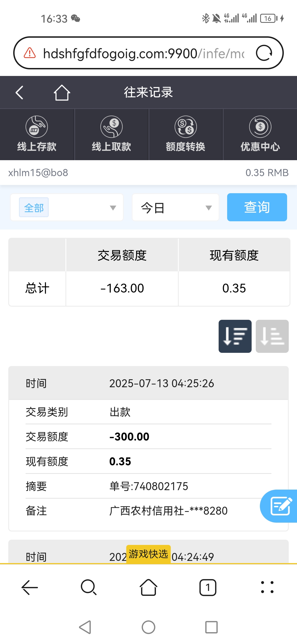This screenshot has height=644, width=297.
Task: Tap the browser back arrow in the bottom bar
Action: click(30, 587)
